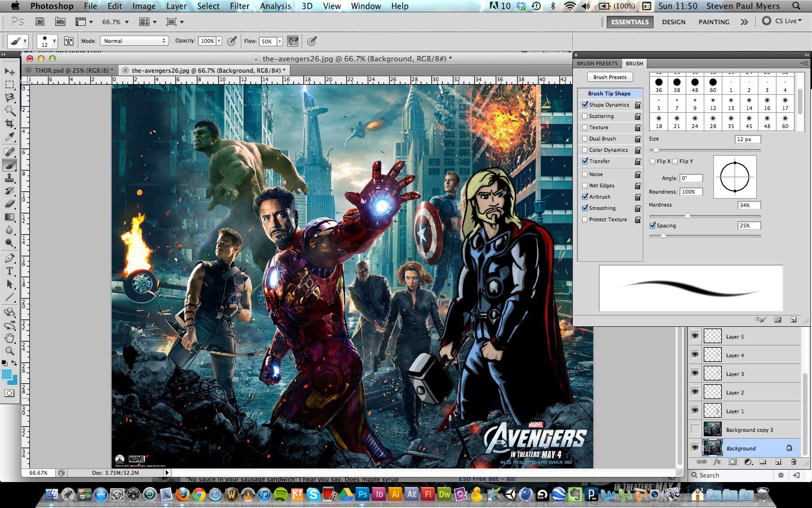The image size is (812, 508).
Task: Select the Rectangular Marquee tool
Action: point(10,85)
